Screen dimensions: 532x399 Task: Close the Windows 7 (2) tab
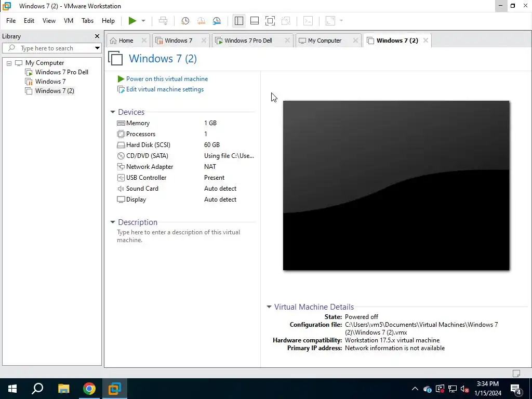(425, 41)
